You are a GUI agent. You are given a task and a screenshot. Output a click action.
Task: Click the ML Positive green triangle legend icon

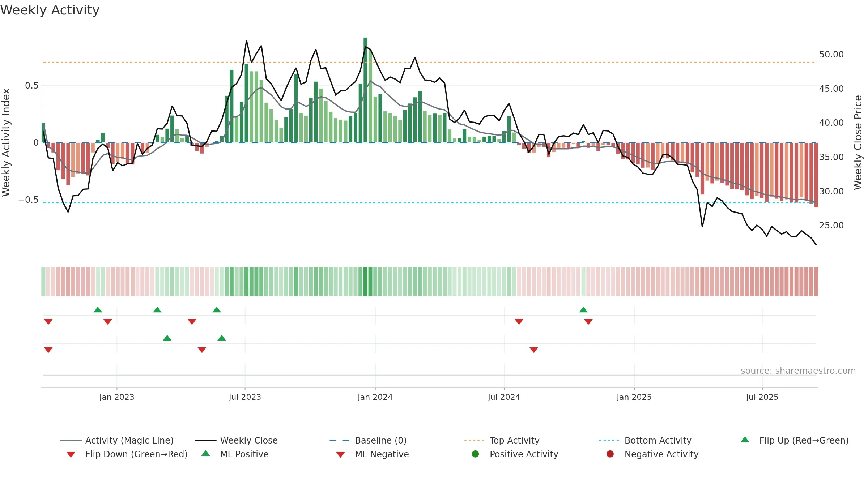(x=205, y=453)
